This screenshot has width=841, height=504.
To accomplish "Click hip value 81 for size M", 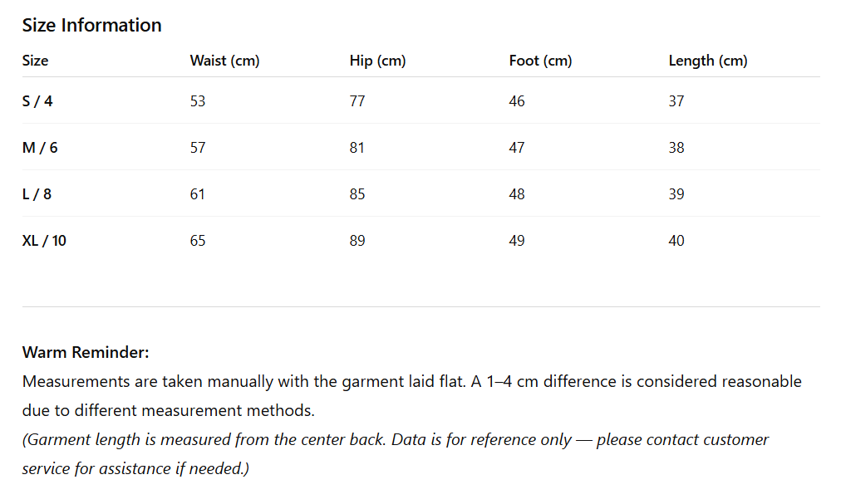I will click(x=357, y=148).
